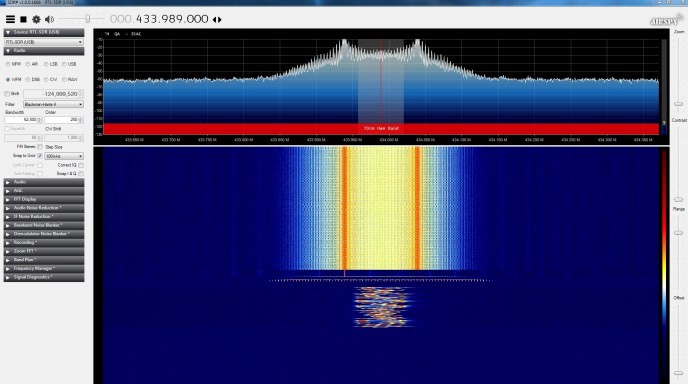Toggle the Anti-Fading checkbox
Screen dimensions: 688x384
click(x=40, y=174)
